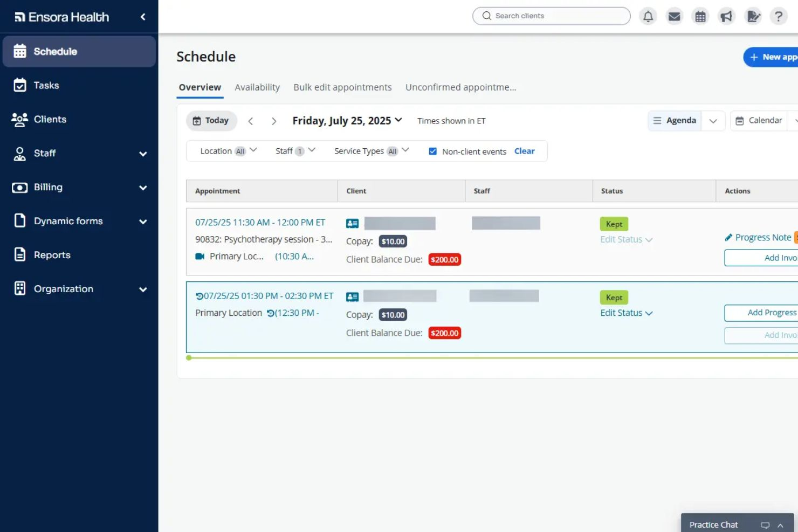Open the messages envelope icon
This screenshot has height=532, width=798.
coord(674,16)
